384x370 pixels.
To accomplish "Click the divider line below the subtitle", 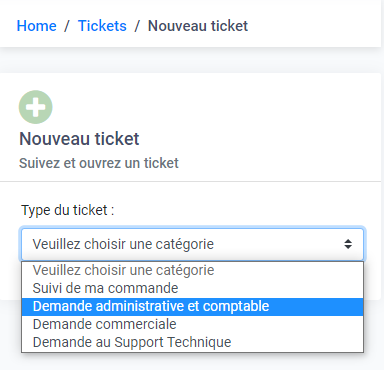I will (x=190, y=182).
